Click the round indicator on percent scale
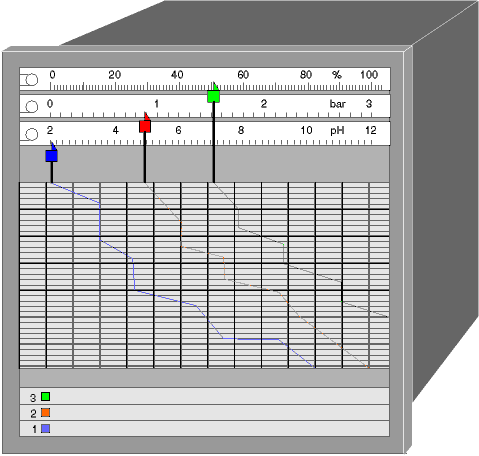Viewport: 479px width, 456px height. point(32,80)
